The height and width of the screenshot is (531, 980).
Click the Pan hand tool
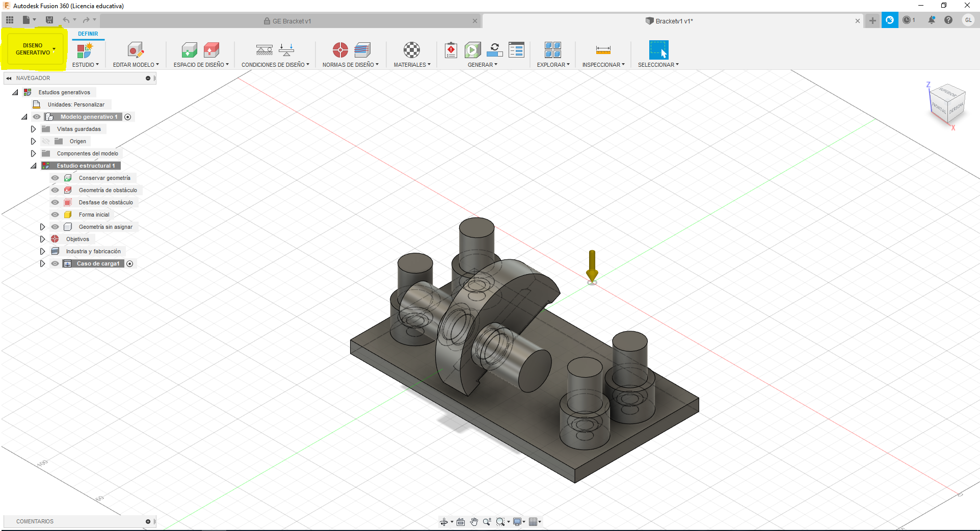click(x=474, y=521)
